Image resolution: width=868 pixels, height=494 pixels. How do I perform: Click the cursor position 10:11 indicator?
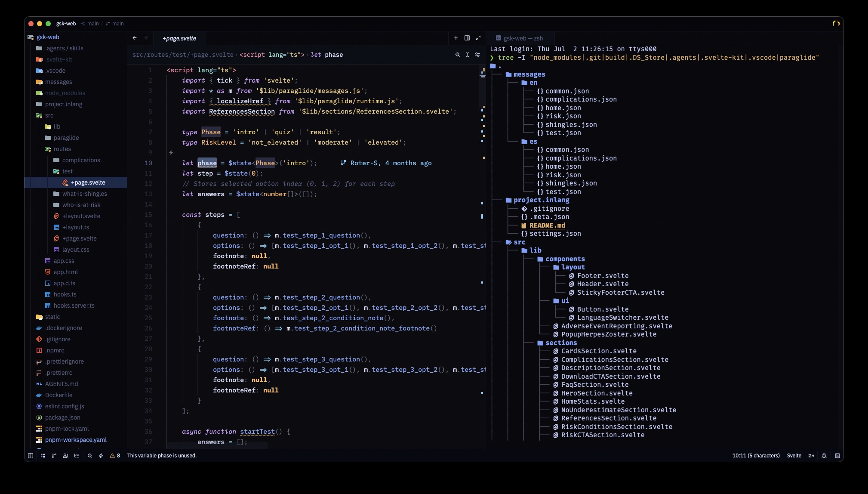coord(756,456)
